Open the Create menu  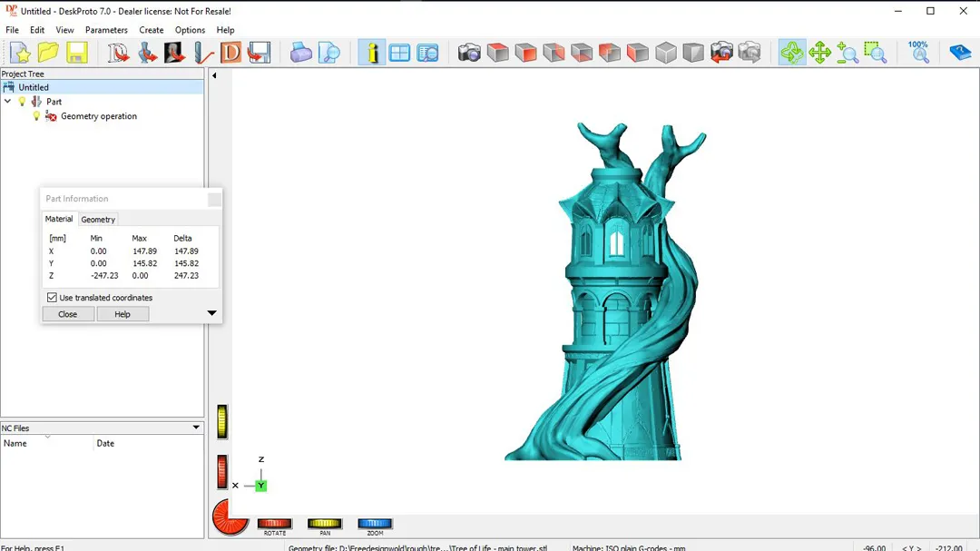(x=152, y=30)
